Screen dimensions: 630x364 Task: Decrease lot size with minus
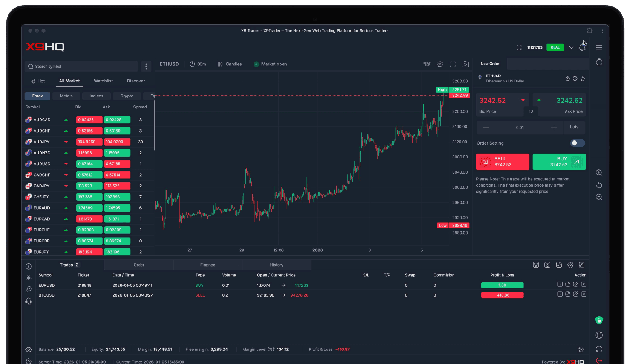pyautogui.click(x=486, y=128)
